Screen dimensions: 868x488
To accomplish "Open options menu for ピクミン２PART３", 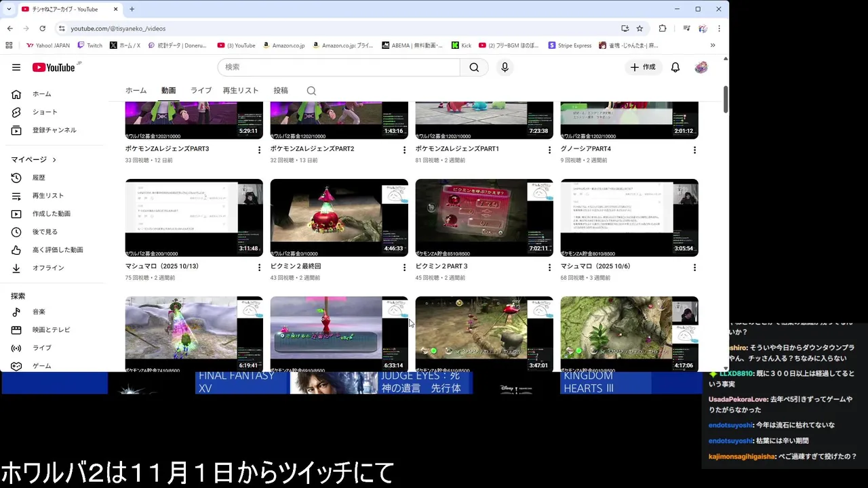I will [x=549, y=268].
